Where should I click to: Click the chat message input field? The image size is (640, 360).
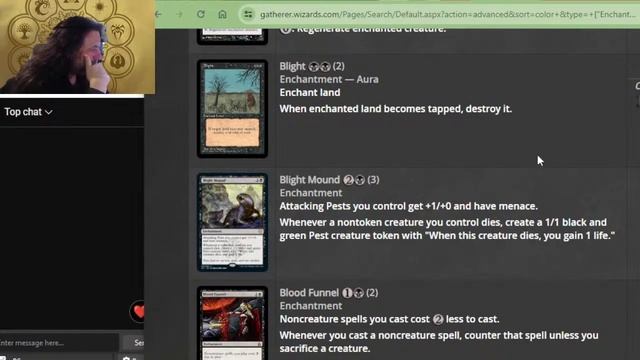58,343
